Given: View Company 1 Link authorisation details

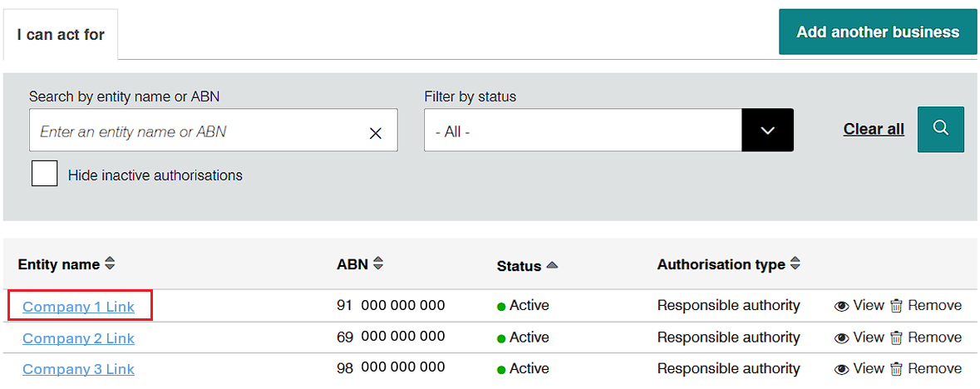Looking at the screenshot, I should (859, 305).
